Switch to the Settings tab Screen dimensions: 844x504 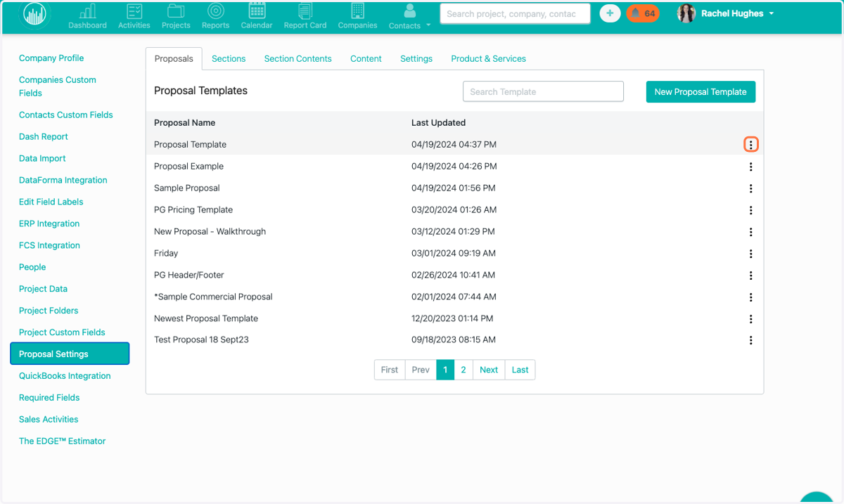coord(416,58)
